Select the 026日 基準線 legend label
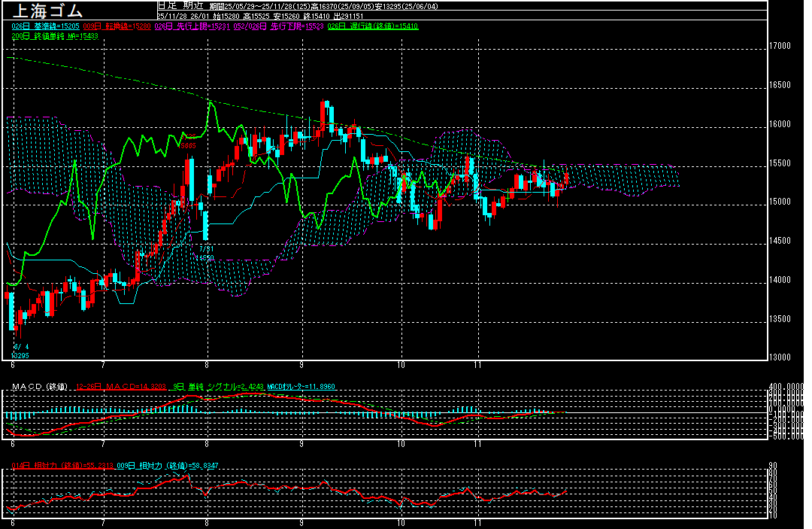Viewport: 812px width, 529px height. click(42, 26)
